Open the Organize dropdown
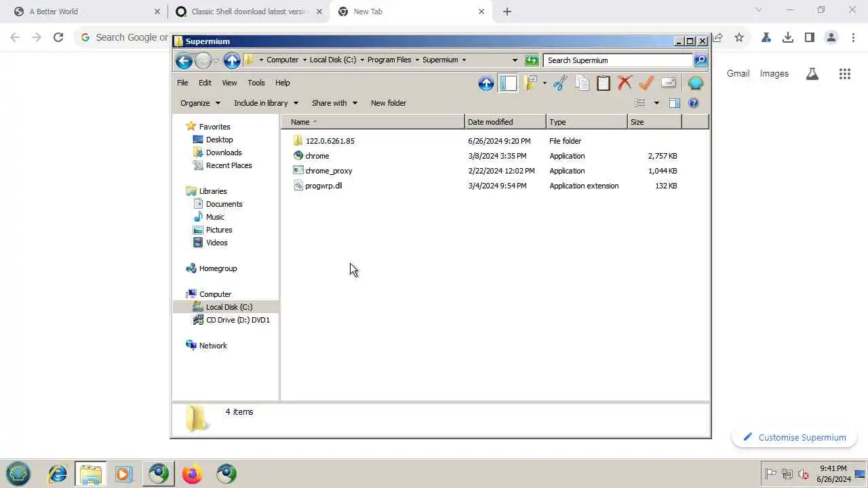This screenshot has height=488, width=868. (x=200, y=103)
